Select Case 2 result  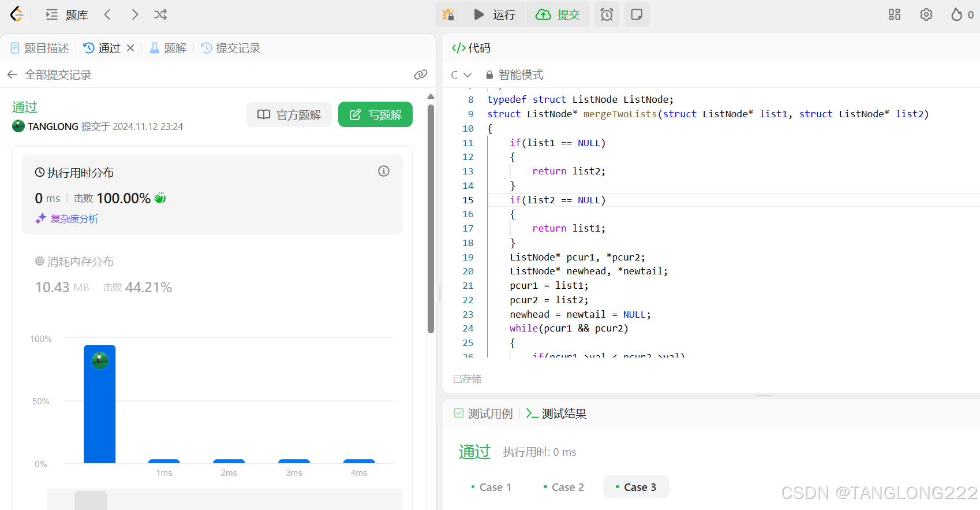coord(563,487)
